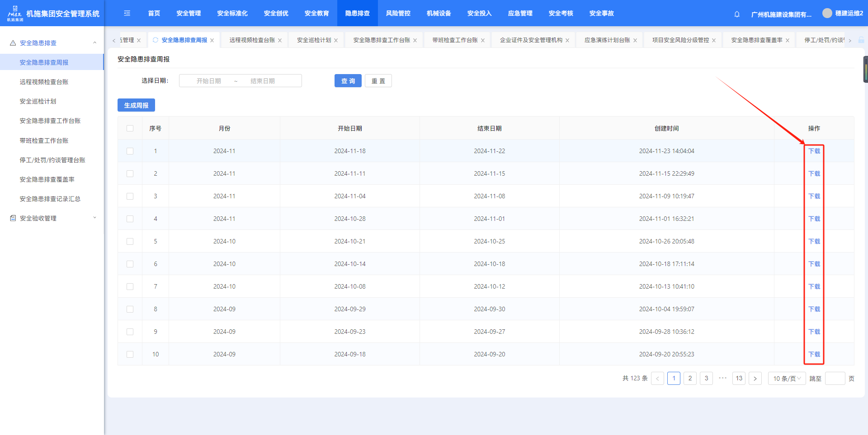Open the 10 条/页 page size dropdown
The image size is (868, 435).
coord(787,379)
